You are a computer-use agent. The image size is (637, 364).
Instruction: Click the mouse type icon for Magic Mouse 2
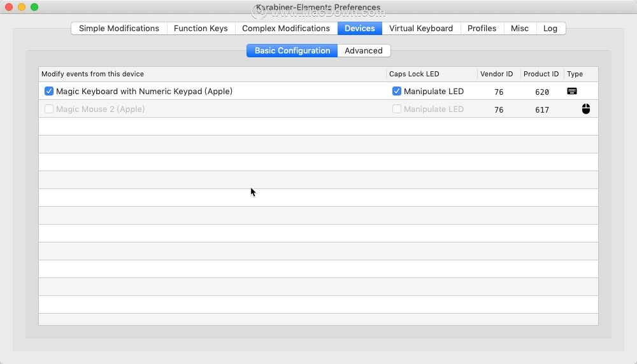tap(585, 109)
